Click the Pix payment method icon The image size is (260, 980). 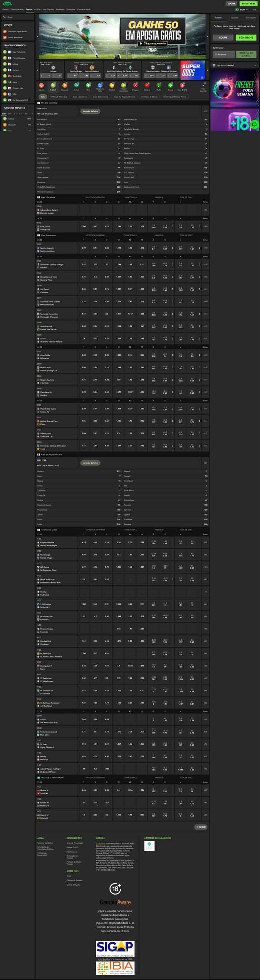[149, 846]
